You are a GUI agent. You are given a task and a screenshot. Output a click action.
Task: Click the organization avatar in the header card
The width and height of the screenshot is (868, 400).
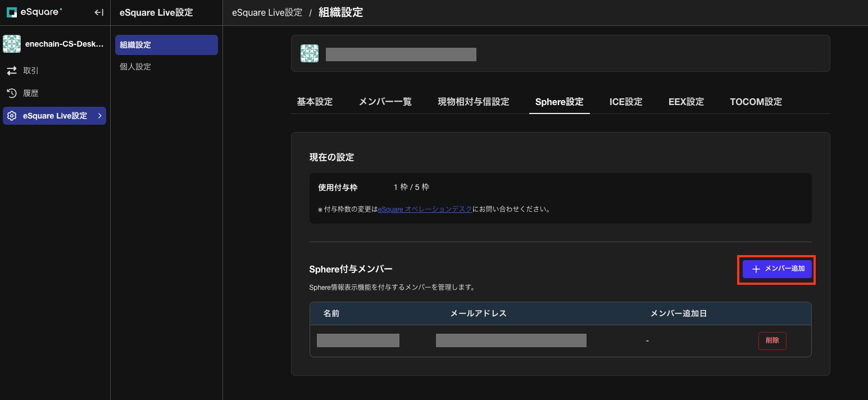310,53
